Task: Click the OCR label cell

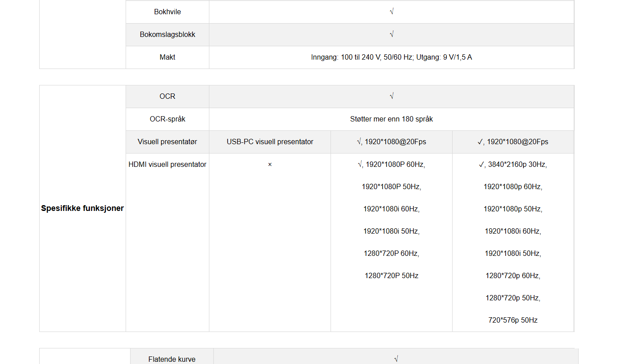Action: pos(167,97)
